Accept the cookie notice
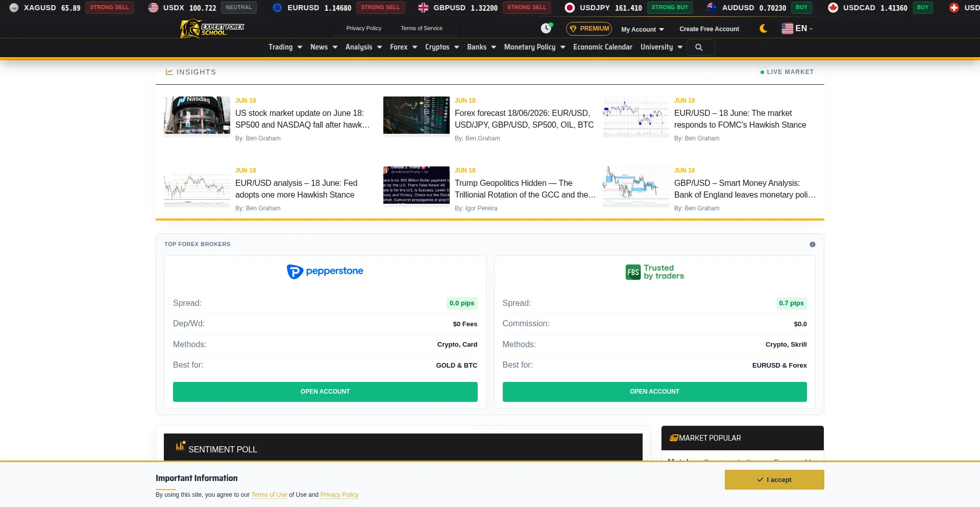This screenshot has width=980, height=507. (774, 480)
